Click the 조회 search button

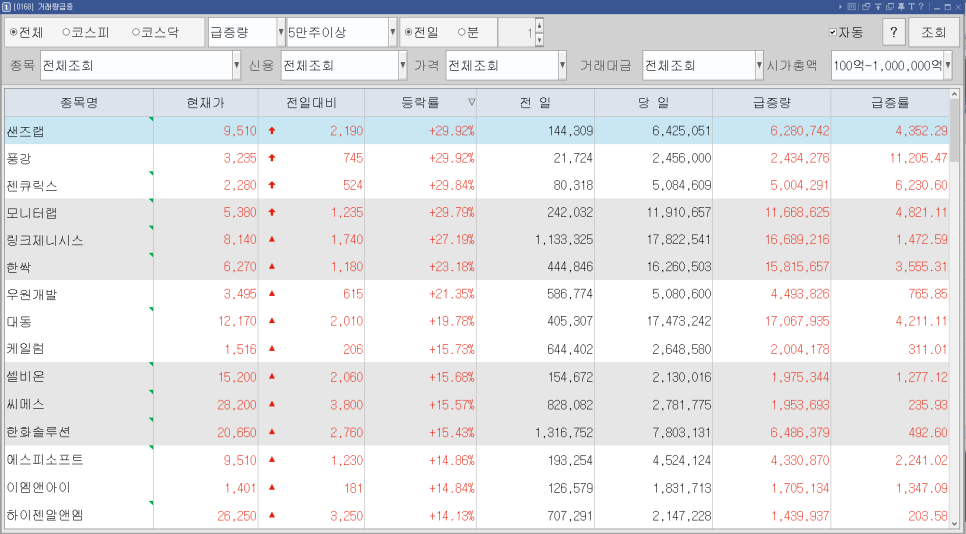(933, 32)
